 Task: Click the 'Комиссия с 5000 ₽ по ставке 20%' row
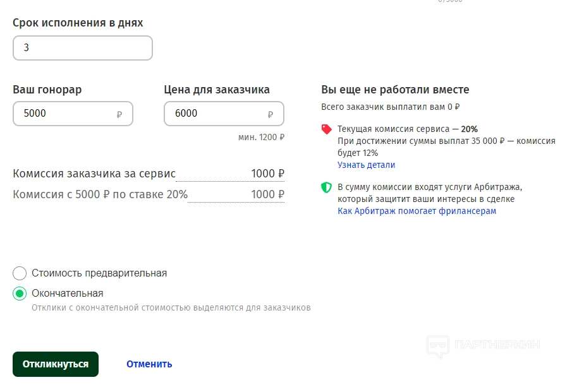click(x=149, y=194)
